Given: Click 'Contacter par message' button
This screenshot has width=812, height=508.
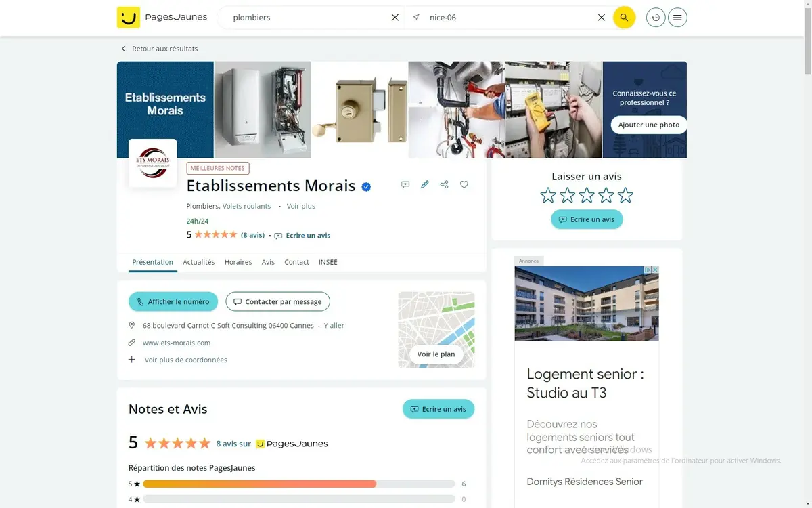Looking at the screenshot, I should point(278,301).
